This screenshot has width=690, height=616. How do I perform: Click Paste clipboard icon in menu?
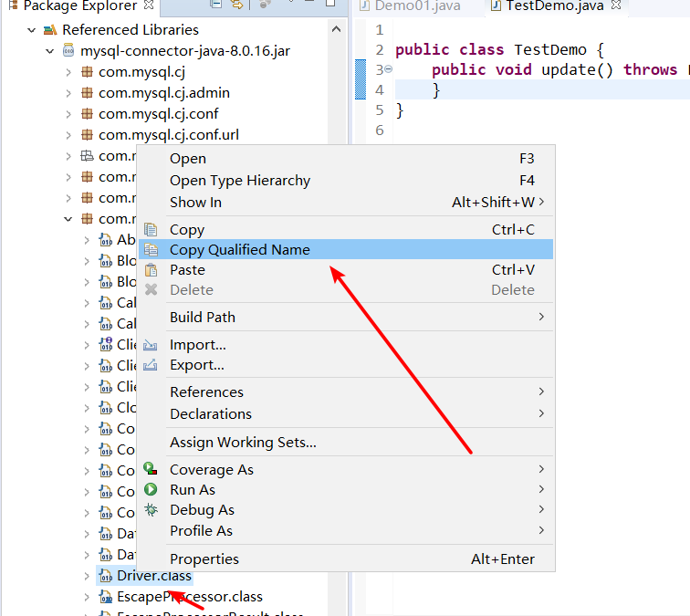pos(151,270)
